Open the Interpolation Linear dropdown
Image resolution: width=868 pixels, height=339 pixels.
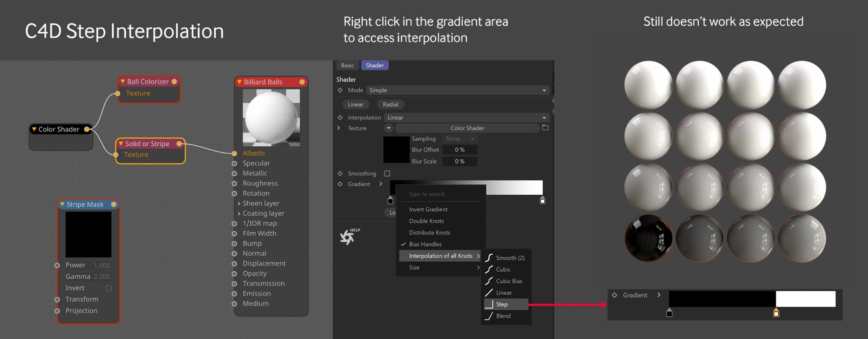coord(467,118)
